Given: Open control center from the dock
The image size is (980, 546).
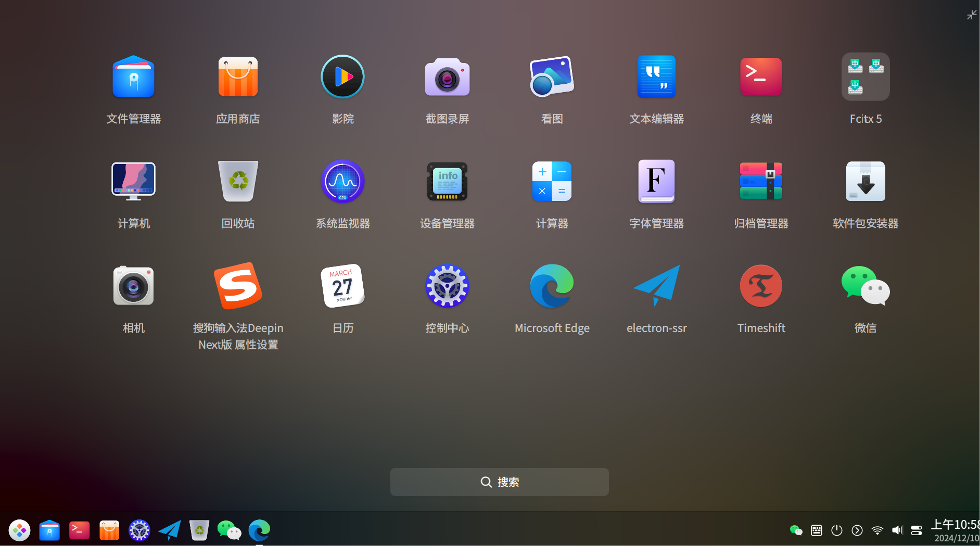Looking at the screenshot, I should tap(139, 530).
